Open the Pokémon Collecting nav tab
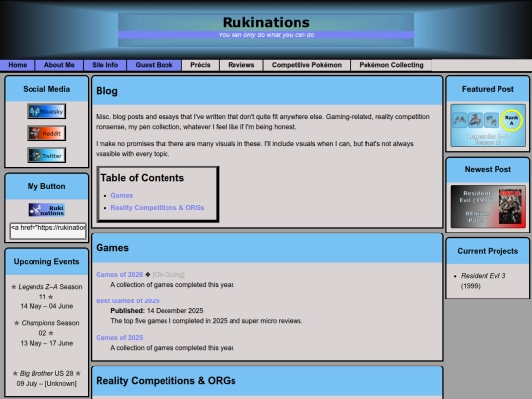Viewport: 532px width, 399px height. (391, 65)
